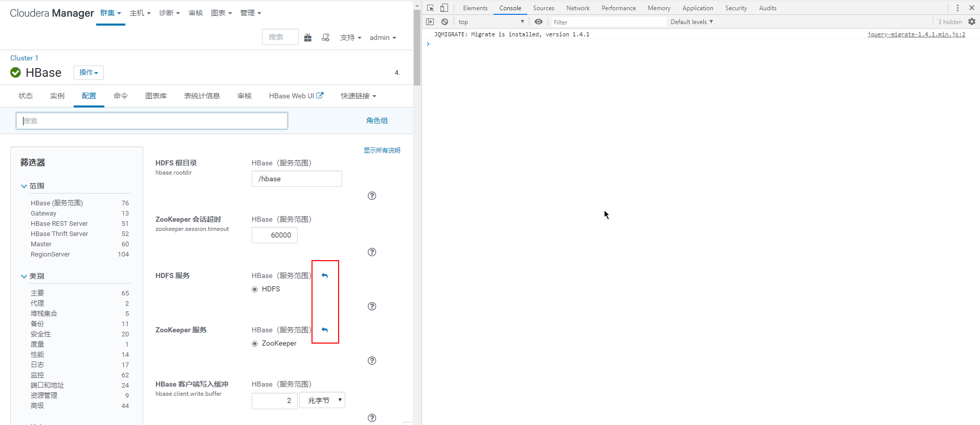
Task: Select the ZooKeeper radio button
Action: click(255, 344)
